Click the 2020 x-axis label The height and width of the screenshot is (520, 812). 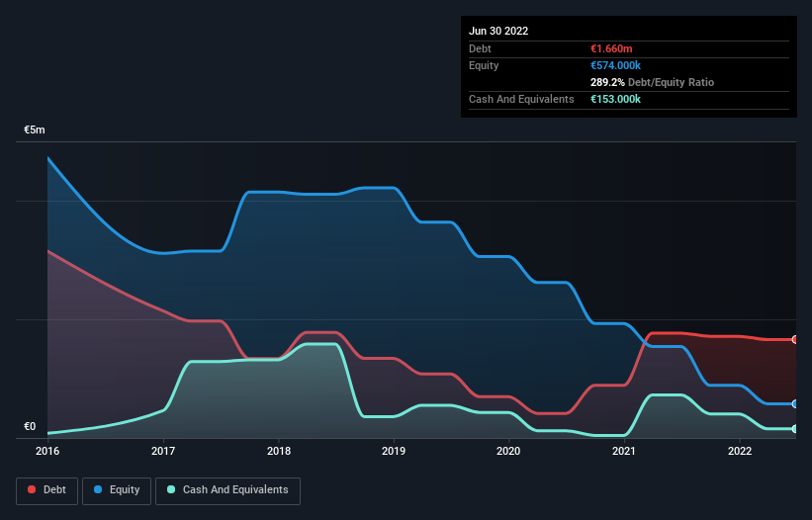point(508,451)
